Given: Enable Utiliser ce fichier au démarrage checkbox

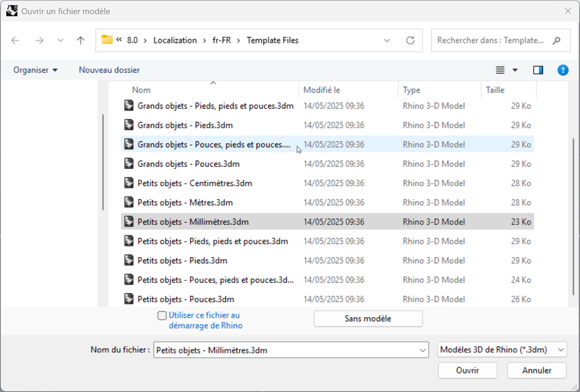Looking at the screenshot, I should pyautogui.click(x=162, y=316).
